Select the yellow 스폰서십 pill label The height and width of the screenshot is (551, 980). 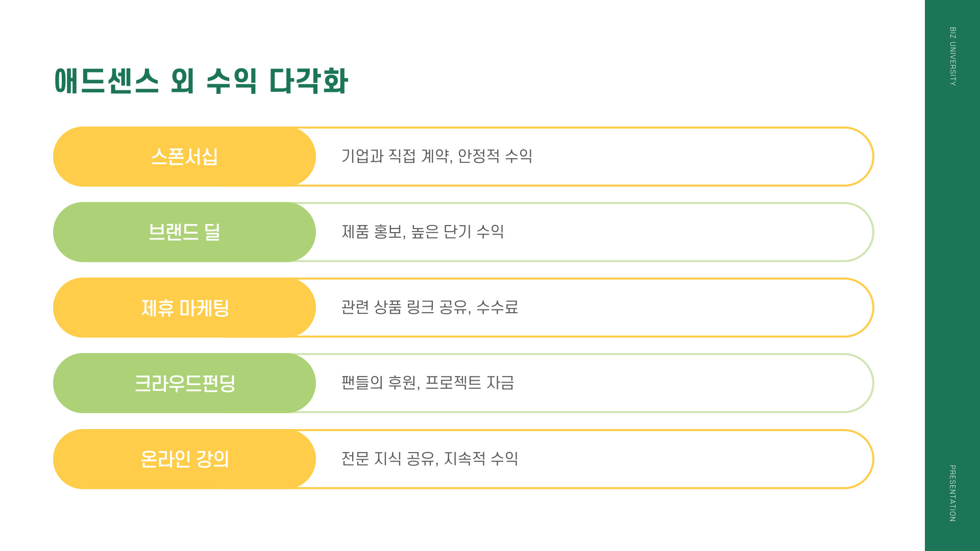coord(184,157)
